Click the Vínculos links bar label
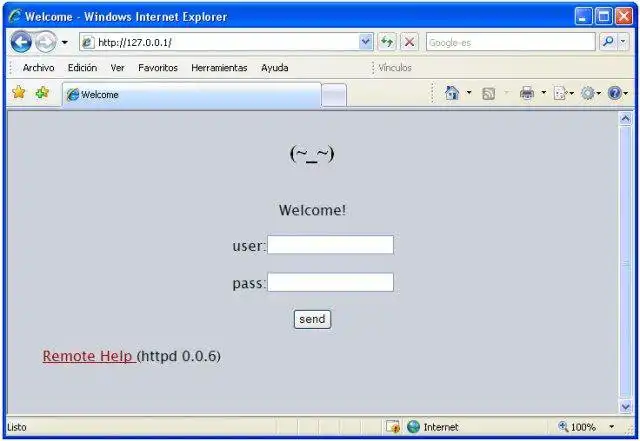This screenshot has height=441, width=640. [395, 68]
